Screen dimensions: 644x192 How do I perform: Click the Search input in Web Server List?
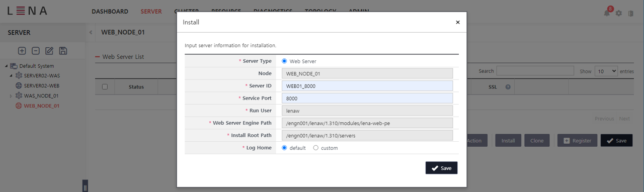tap(535, 71)
